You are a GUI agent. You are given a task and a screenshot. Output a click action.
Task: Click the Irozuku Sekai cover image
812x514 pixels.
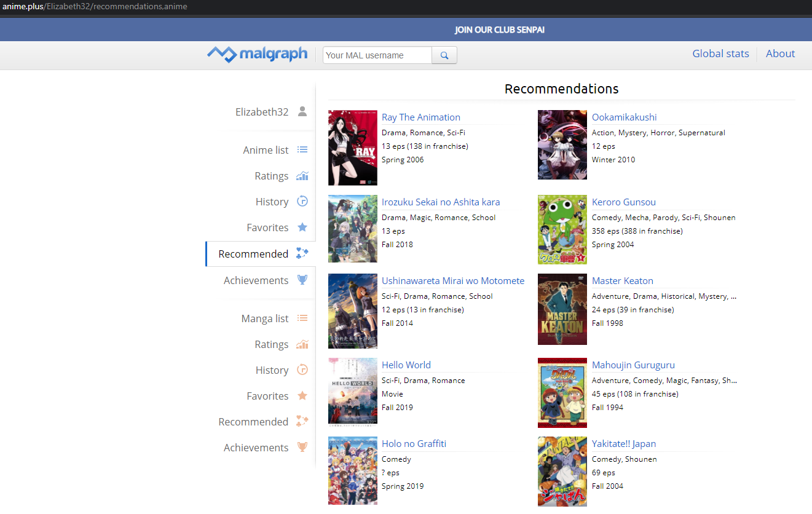[353, 229]
